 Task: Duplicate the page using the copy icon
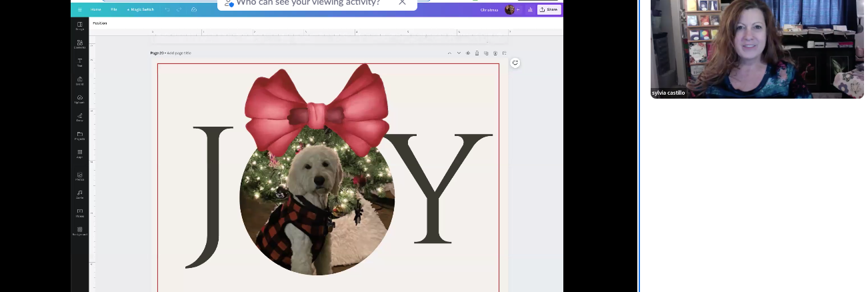point(486,53)
